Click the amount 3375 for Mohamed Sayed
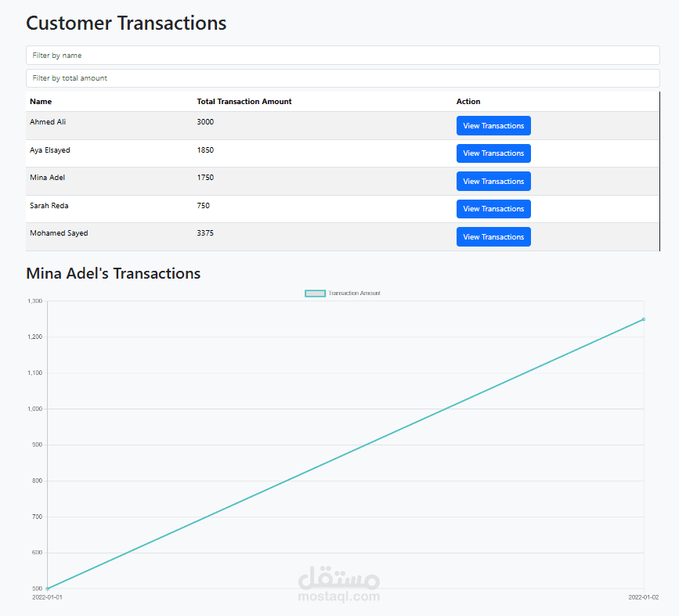 205,232
